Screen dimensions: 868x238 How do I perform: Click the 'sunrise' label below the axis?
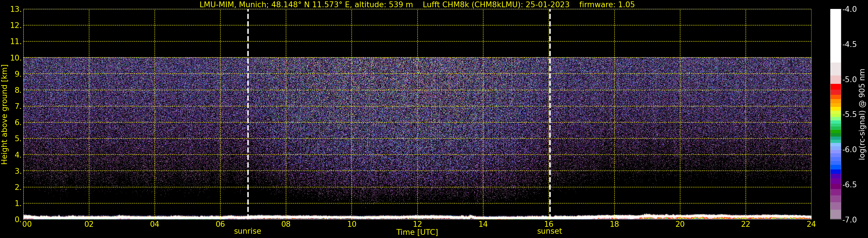pyautogui.click(x=247, y=231)
